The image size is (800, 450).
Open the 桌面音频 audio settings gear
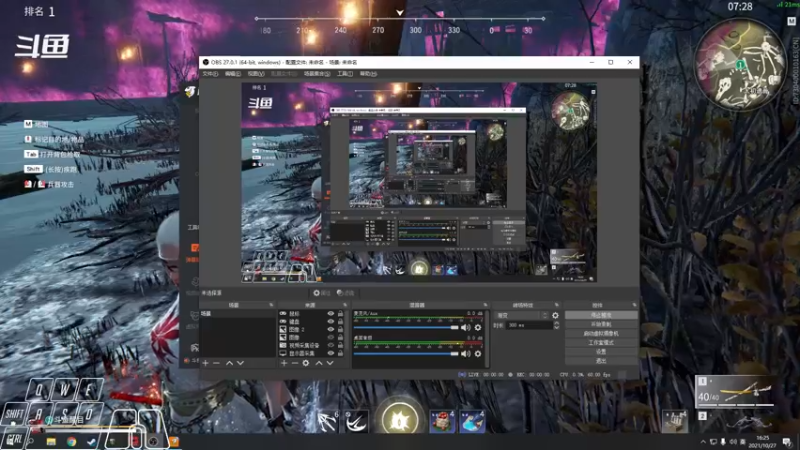pyautogui.click(x=478, y=354)
